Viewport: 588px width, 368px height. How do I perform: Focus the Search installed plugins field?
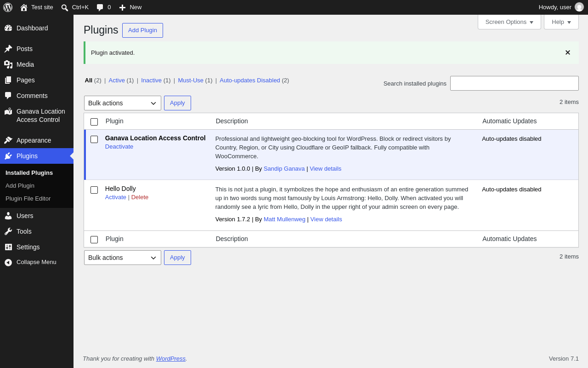[x=514, y=83]
